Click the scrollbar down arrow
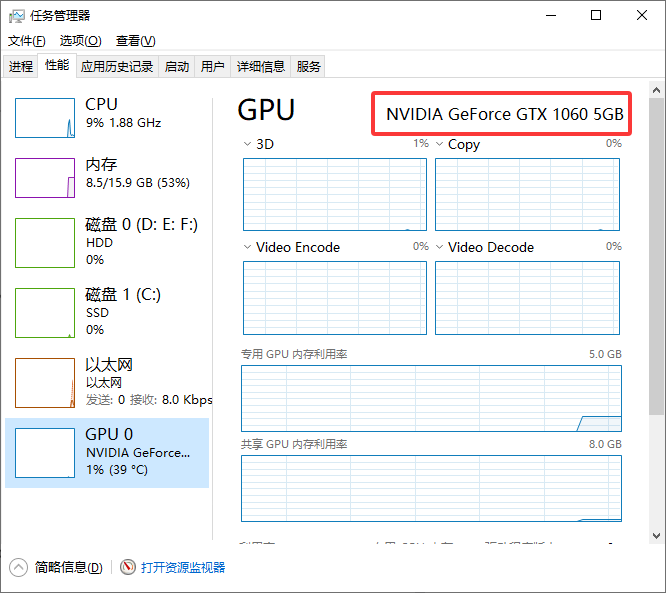666x593 pixels. pos(656,536)
